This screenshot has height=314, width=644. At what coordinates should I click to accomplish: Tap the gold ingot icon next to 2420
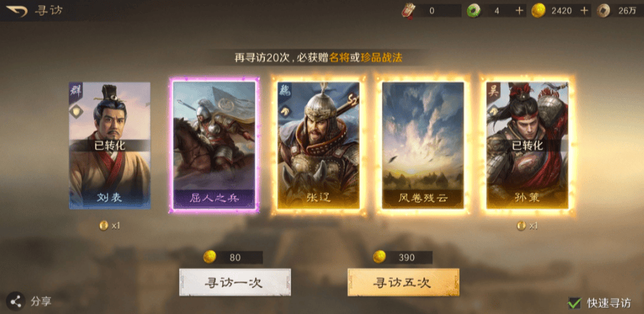click(538, 11)
